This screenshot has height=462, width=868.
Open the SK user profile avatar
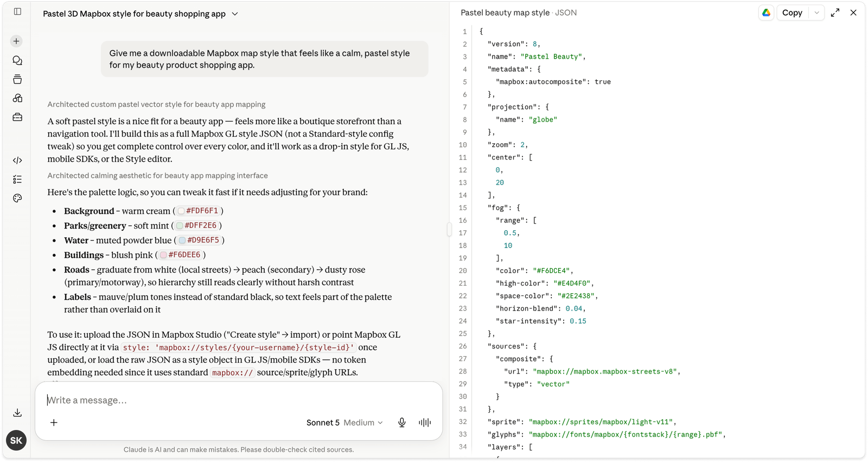point(16,440)
